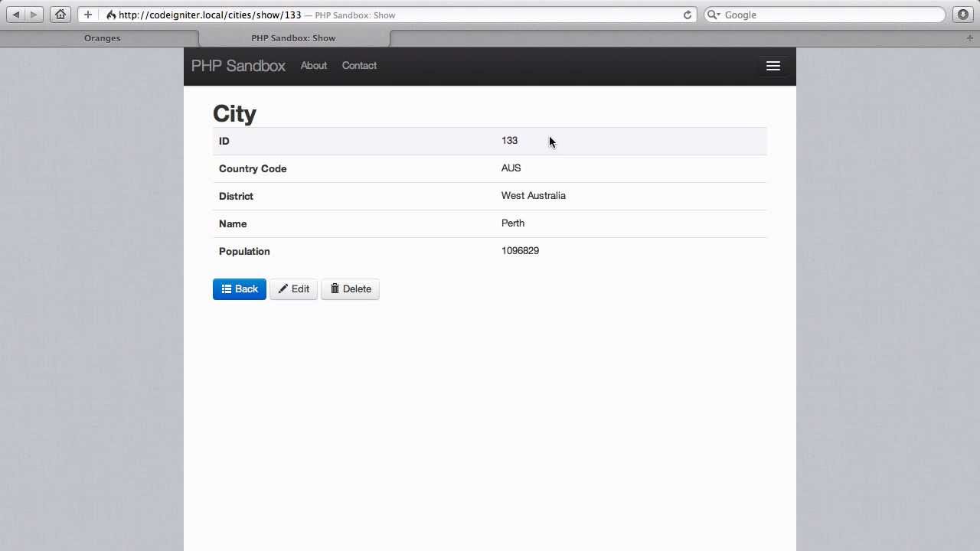The width and height of the screenshot is (980, 551).
Task: Go back using browser back arrow
Action: tap(15, 15)
